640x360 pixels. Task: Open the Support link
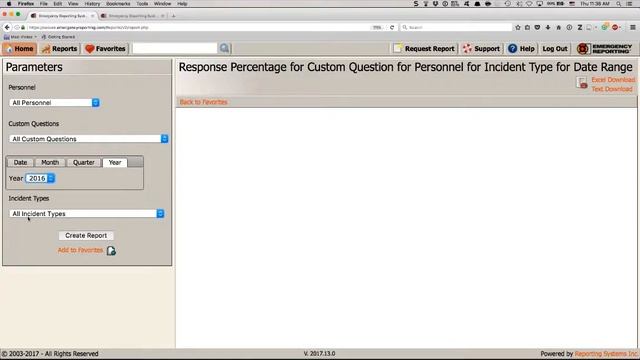482,49
